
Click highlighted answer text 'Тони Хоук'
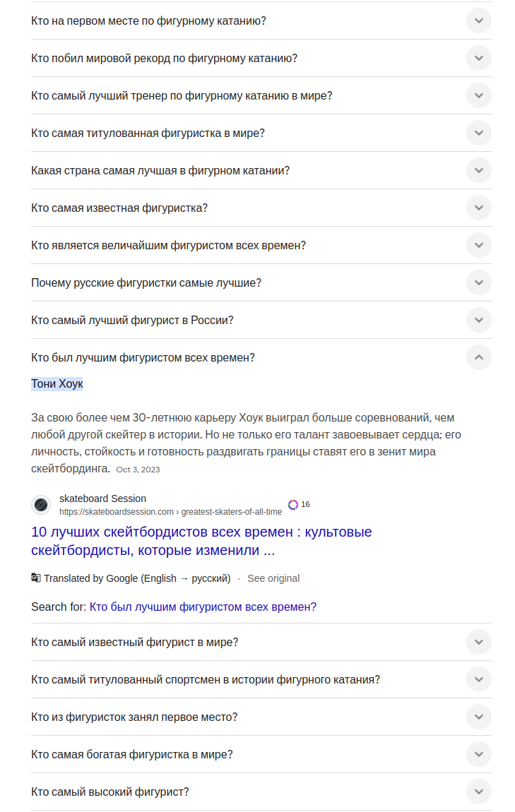[57, 384]
